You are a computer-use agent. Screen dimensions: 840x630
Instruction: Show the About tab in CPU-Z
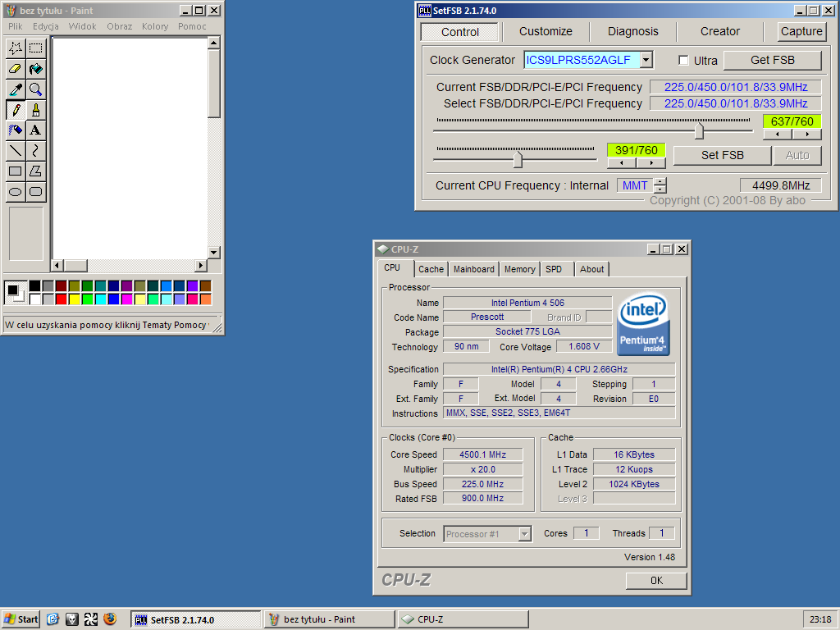click(591, 269)
